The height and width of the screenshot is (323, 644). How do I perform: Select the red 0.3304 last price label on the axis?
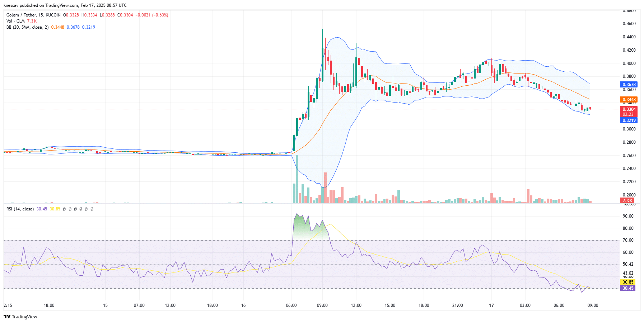pos(629,109)
